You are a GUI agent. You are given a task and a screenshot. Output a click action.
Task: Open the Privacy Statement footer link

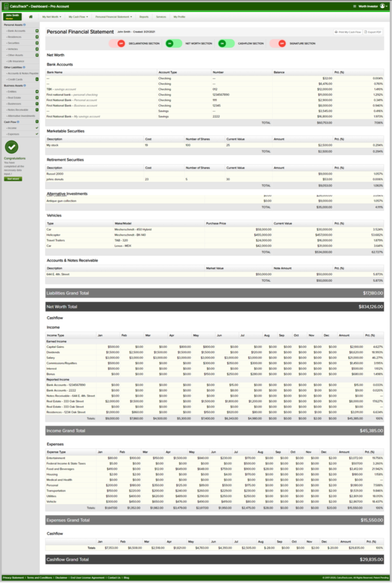tap(13, 578)
